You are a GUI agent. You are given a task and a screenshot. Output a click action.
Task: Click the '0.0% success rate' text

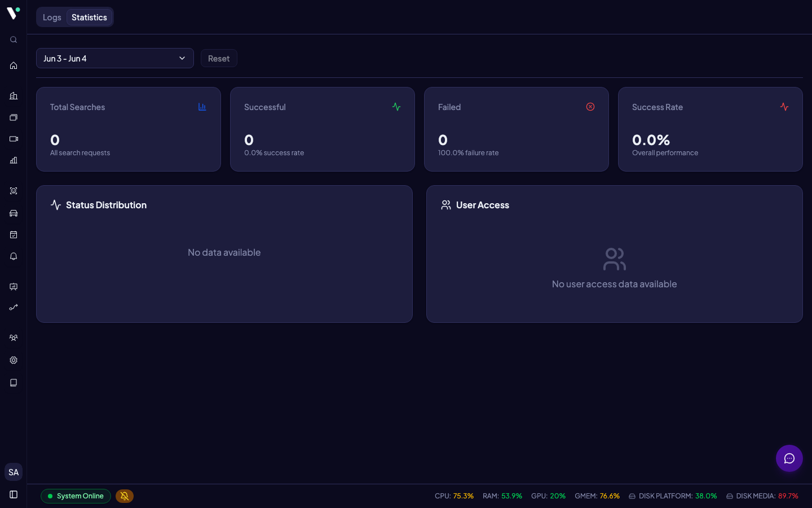coord(274,153)
